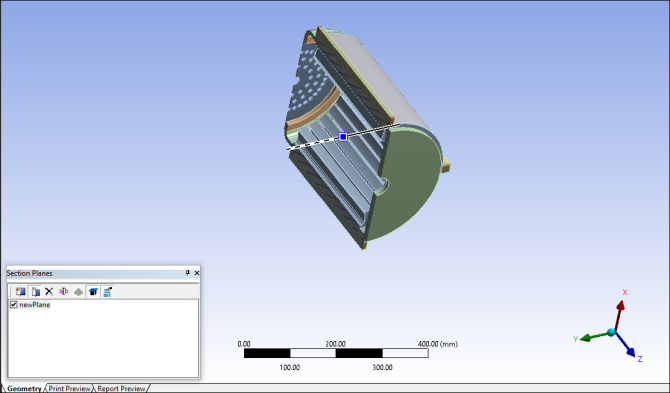Switch to the Geometry tab

point(24,388)
